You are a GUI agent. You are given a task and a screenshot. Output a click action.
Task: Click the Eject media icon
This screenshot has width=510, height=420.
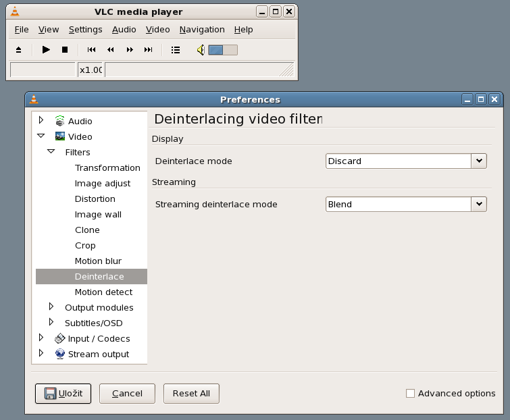click(x=19, y=50)
